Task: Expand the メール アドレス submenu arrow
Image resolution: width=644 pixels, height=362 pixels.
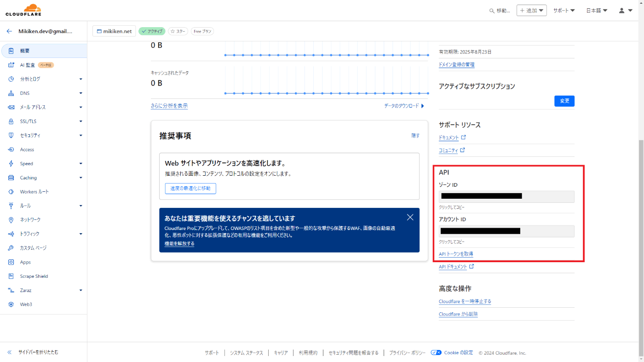Action: [x=81, y=107]
